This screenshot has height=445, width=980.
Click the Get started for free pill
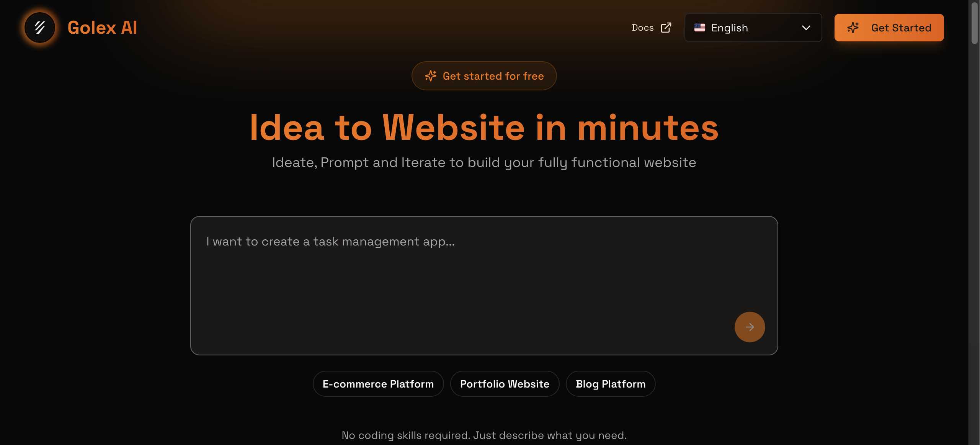pos(484,76)
